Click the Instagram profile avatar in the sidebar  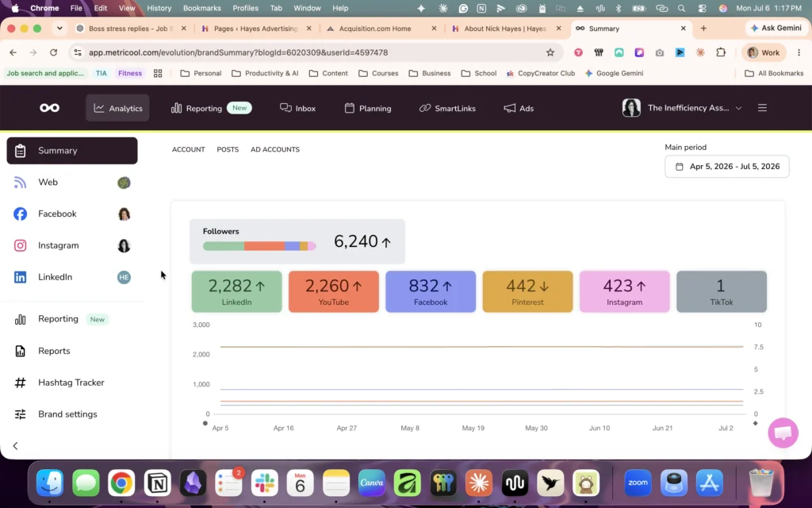(124, 246)
